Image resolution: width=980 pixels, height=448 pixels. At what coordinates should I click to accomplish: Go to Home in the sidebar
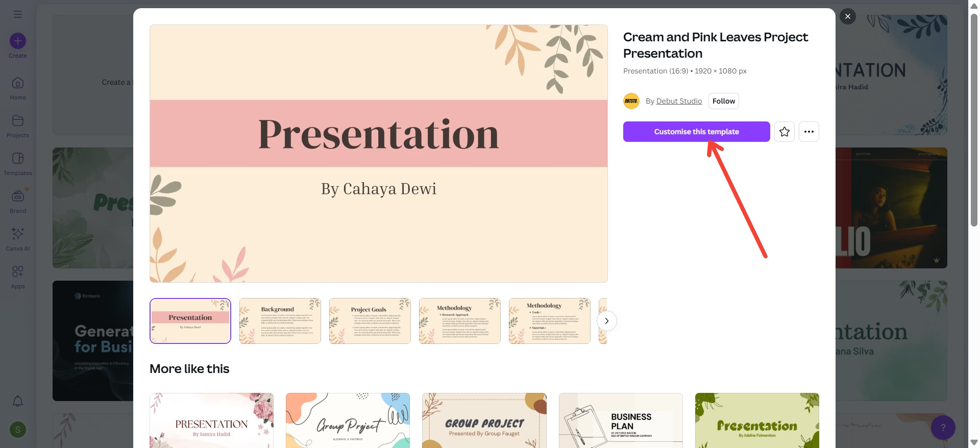pos(18,88)
